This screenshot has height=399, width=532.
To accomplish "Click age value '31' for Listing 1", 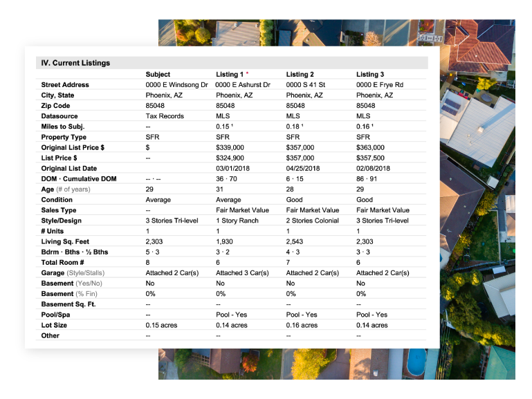I will pyautogui.click(x=219, y=189).
